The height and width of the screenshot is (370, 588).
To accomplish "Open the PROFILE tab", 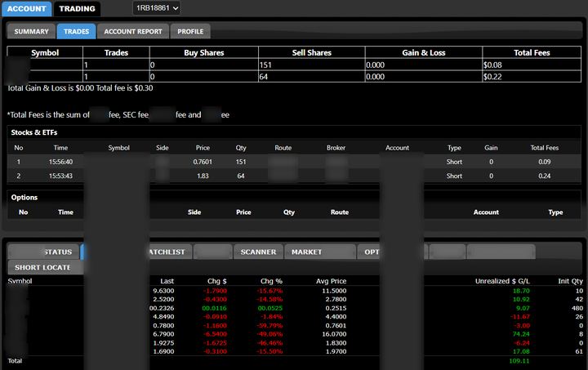I will (190, 32).
